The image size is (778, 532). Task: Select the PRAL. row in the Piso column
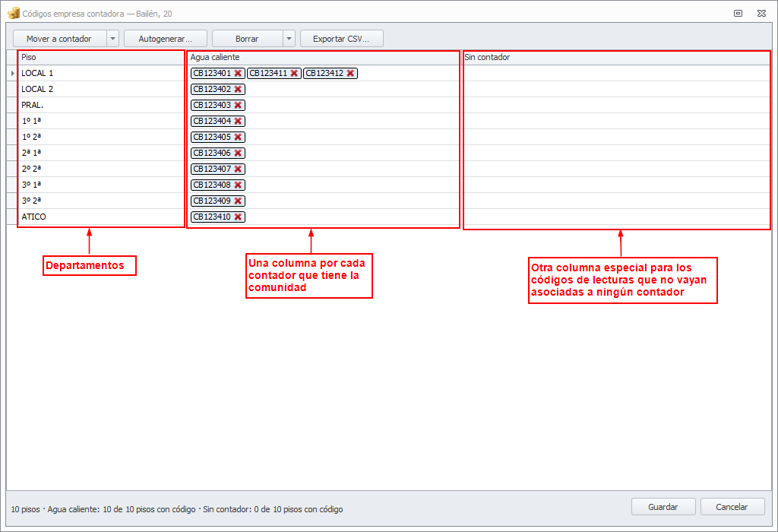102,105
